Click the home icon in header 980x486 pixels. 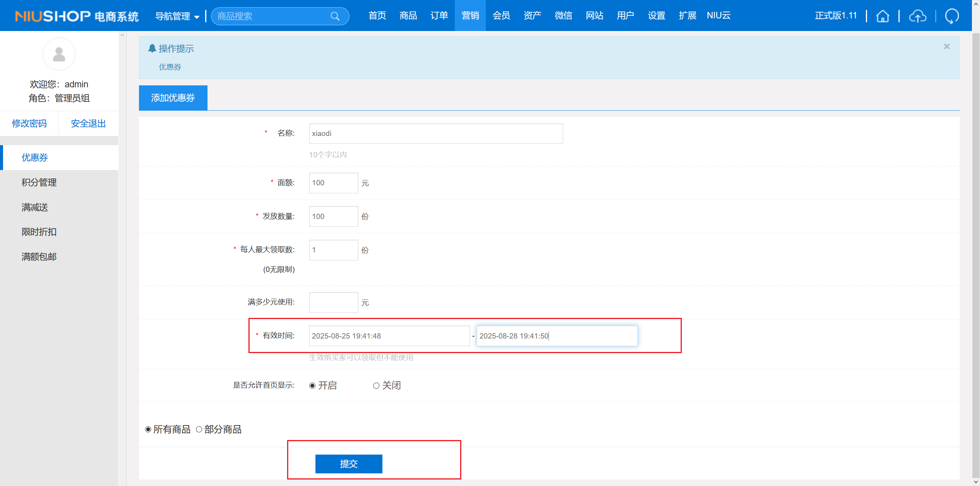[882, 16]
